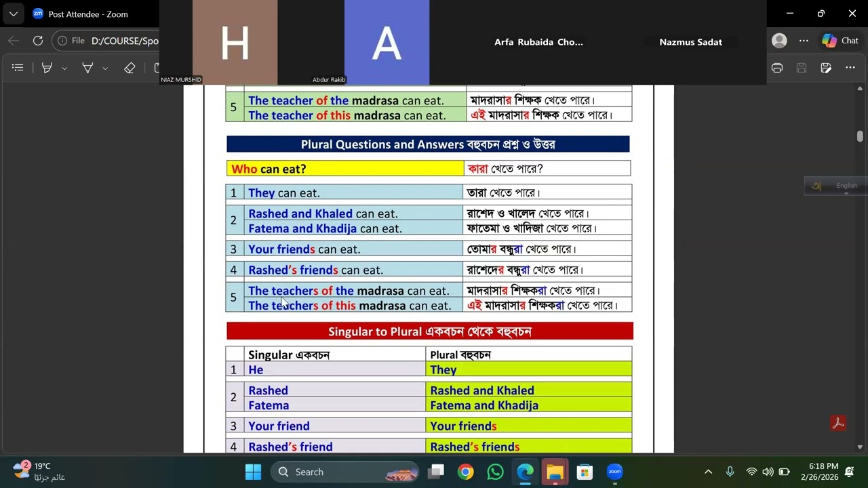This screenshot has width=868, height=488.
Task: Open the notification bell icon
Action: tap(850, 472)
